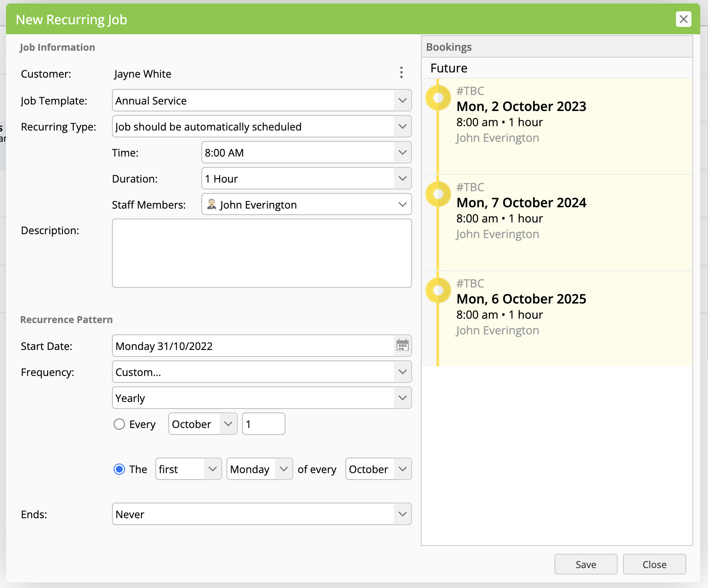This screenshot has width=708, height=588.
Task: Click the day number field beside October
Action: pos(263,424)
